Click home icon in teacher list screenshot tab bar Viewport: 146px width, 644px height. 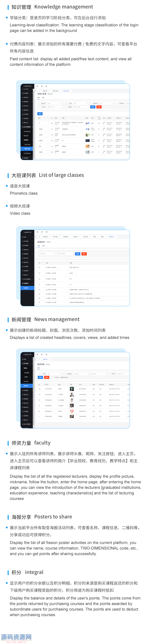pos(39,359)
